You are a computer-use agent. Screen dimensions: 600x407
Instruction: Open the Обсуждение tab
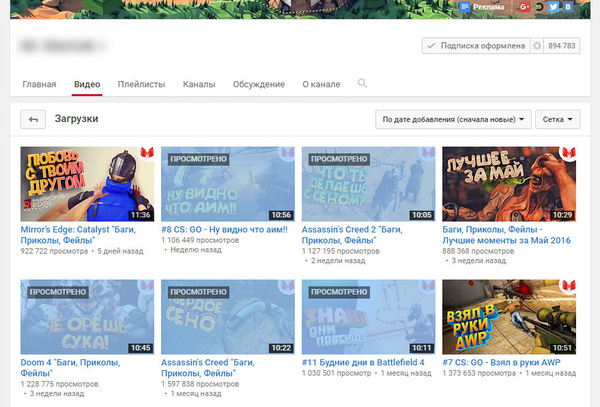pos(259,85)
